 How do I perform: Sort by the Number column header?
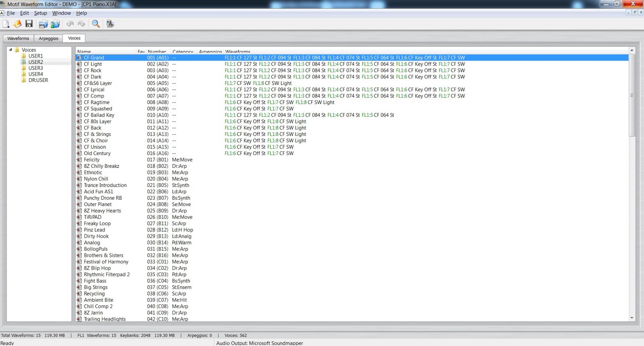click(158, 51)
